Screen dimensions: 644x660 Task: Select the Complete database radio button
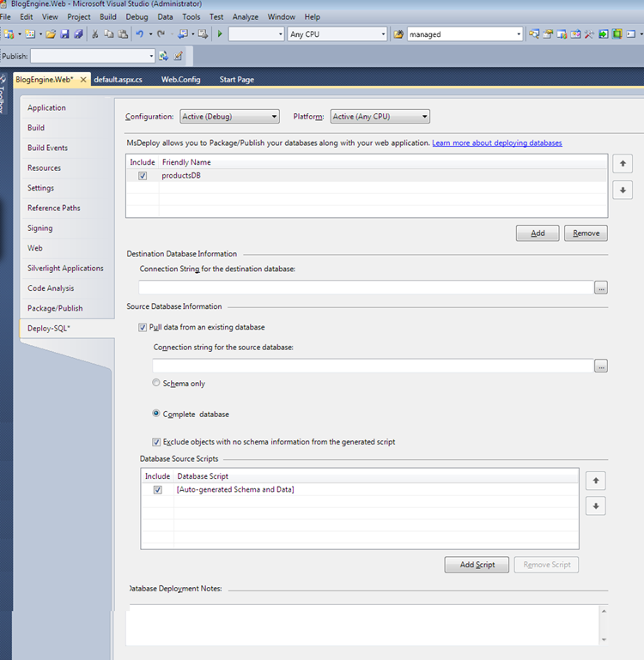(x=156, y=414)
